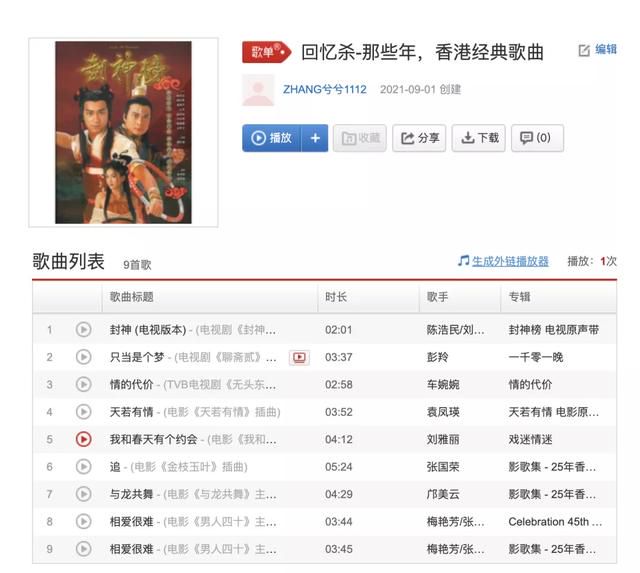
Task: Edit playlist via 编辑 link
Action: tap(598, 50)
